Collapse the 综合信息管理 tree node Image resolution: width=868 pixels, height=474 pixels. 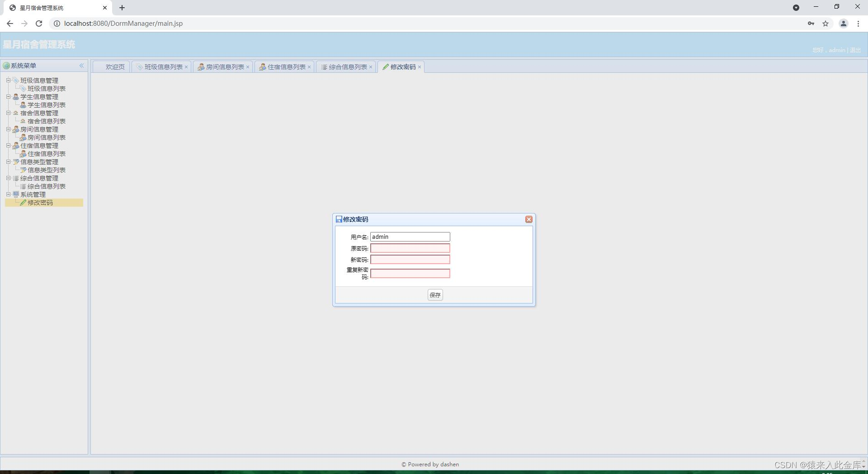[x=8, y=178]
